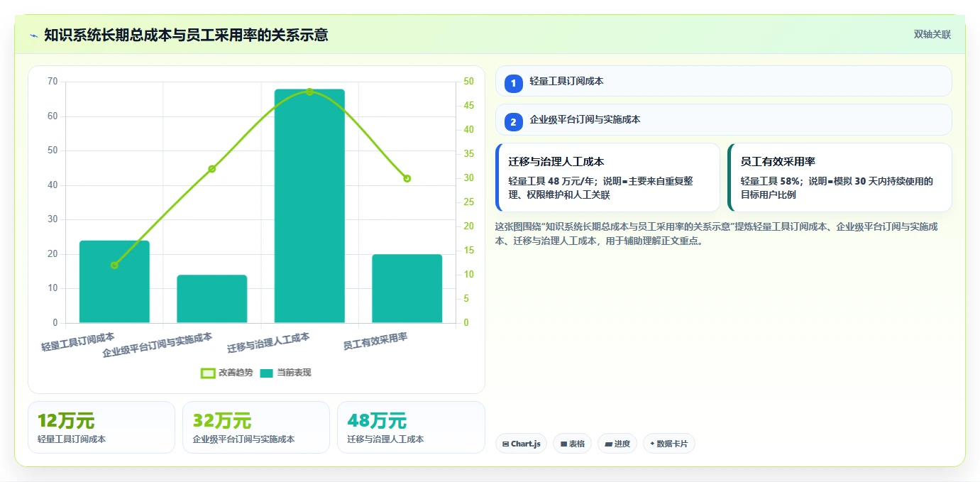The width and height of the screenshot is (980, 482).
Task: Click the 企业级平台订阅与实施成本 bar in chart
Action: point(211,299)
